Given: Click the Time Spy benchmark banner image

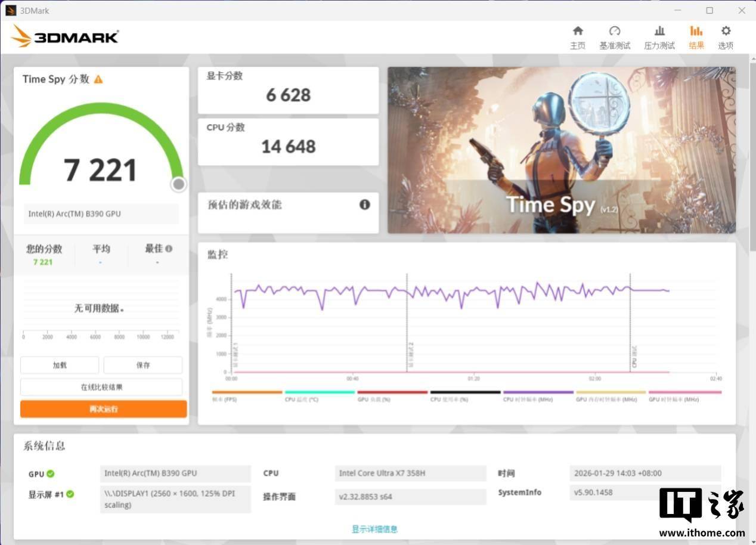Looking at the screenshot, I should 561,150.
